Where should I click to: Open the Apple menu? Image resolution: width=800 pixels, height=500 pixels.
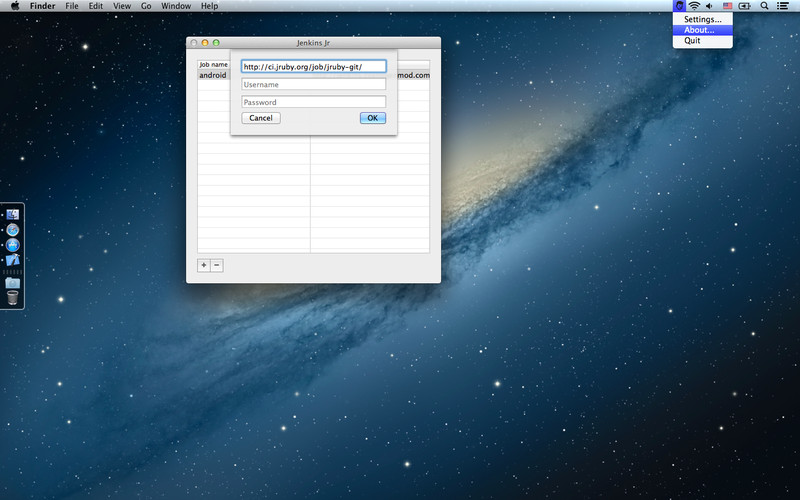tap(15, 6)
